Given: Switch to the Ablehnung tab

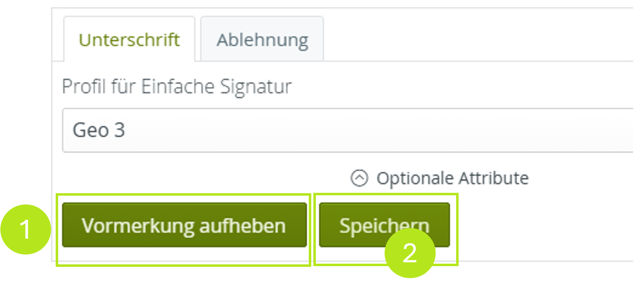Looking at the screenshot, I should [262, 39].
